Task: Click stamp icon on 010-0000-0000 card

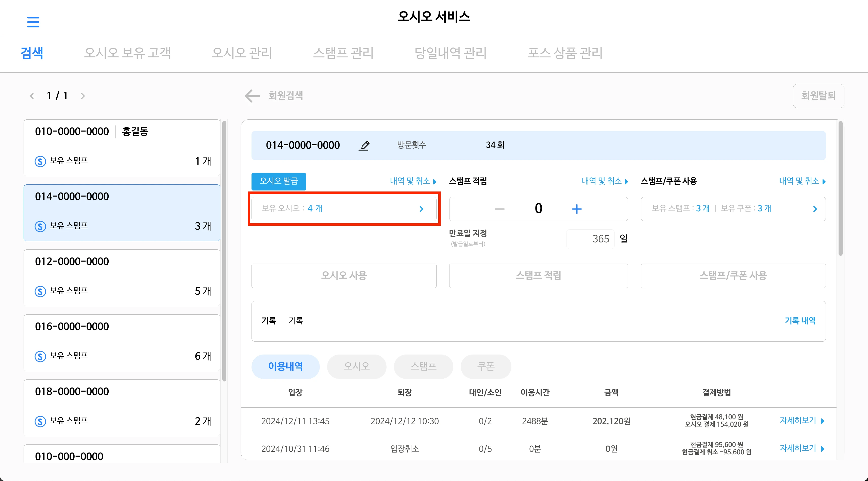Action: (40, 161)
